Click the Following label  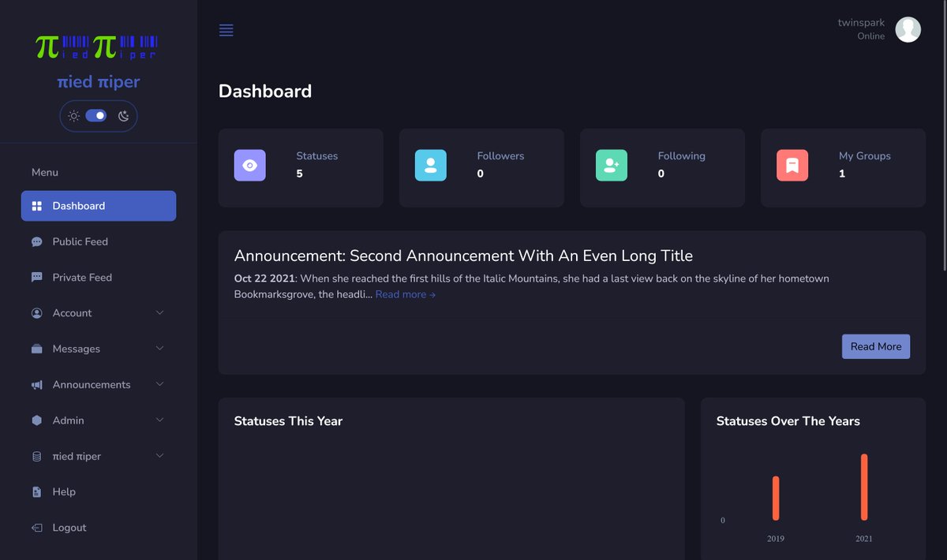coord(682,156)
